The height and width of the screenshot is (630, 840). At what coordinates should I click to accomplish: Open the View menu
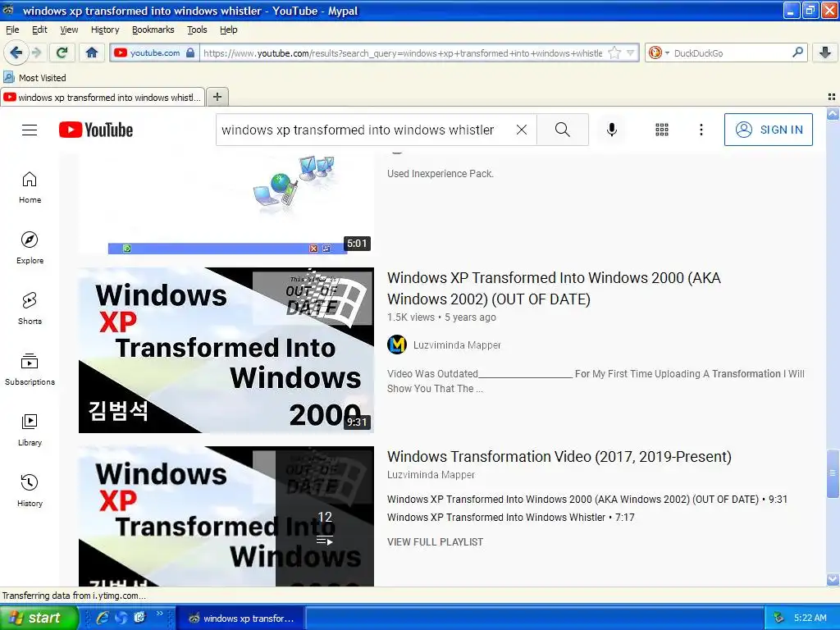click(x=69, y=30)
